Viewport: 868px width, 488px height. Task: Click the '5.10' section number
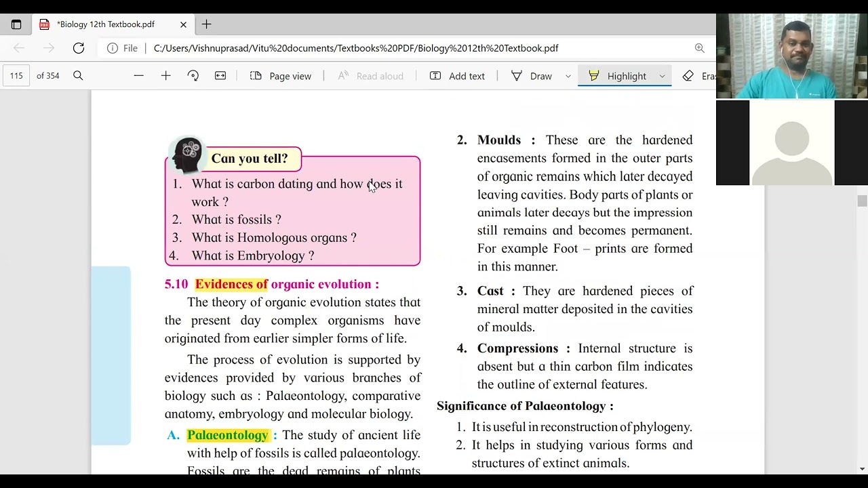(176, 284)
